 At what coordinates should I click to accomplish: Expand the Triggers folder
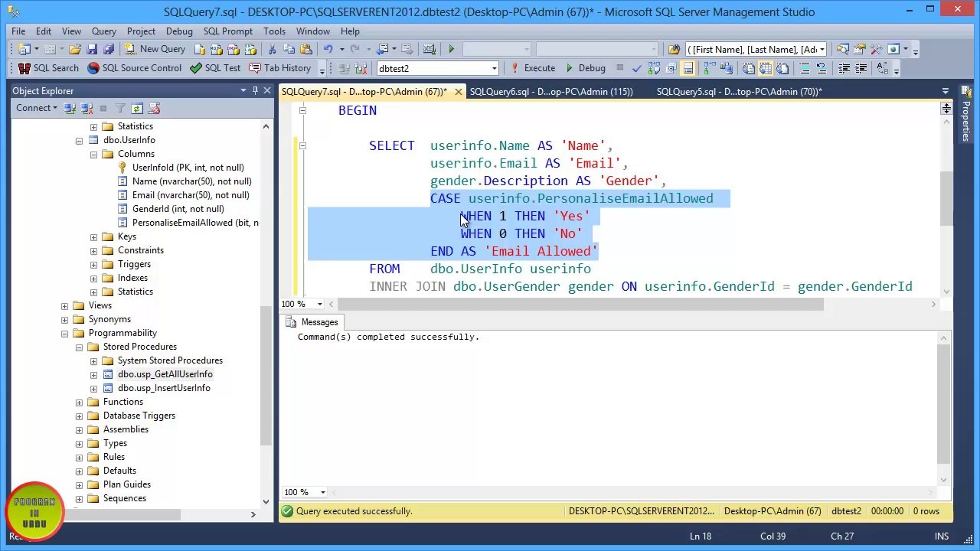(x=93, y=264)
